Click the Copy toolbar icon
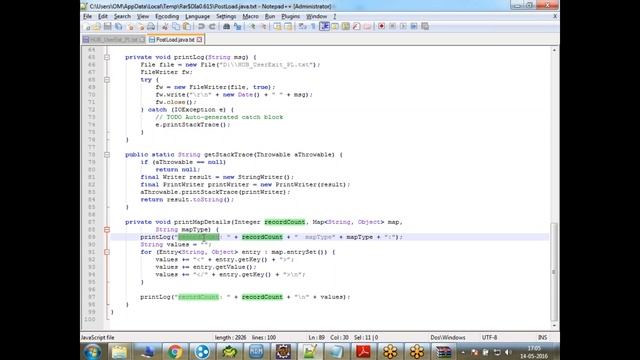This screenshot has width=640, height=360. tap(176, 27)
